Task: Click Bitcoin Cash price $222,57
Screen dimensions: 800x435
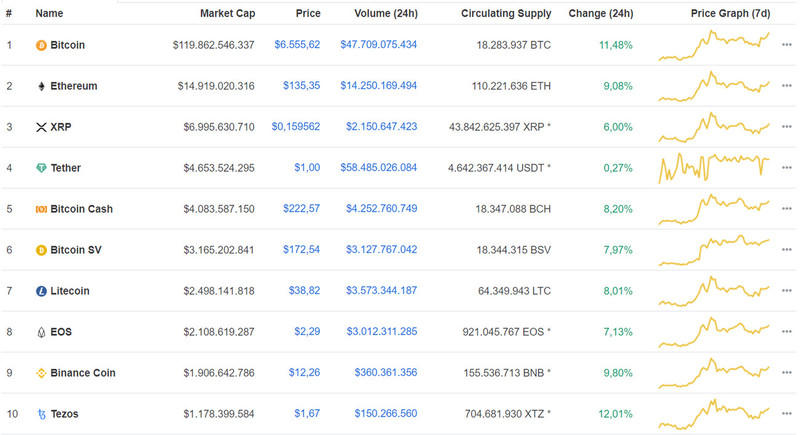Action: [x=302, y=209]
